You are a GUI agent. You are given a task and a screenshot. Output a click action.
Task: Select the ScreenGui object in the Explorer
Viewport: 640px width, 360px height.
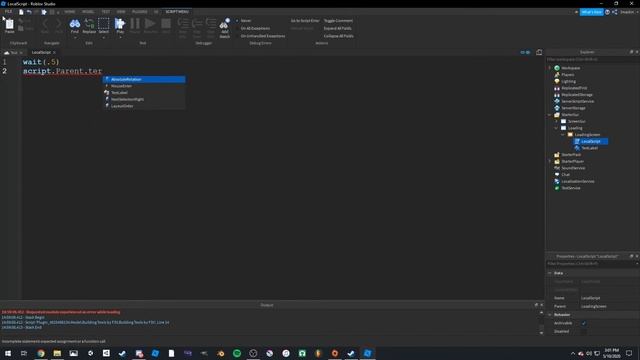(576, 121)
